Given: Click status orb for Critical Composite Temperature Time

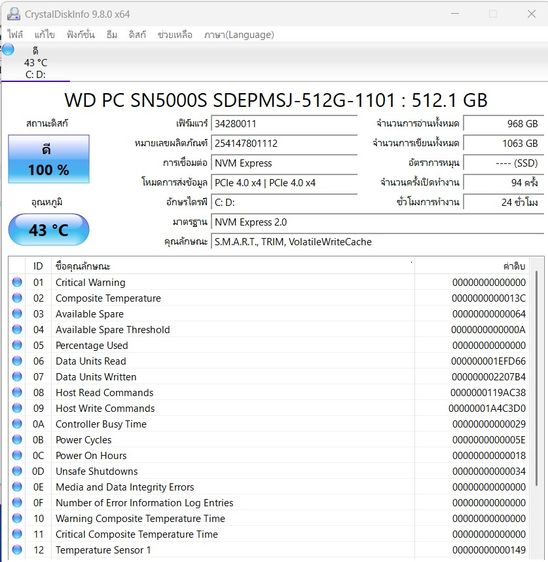Looking at the screenshot, I should point(17,534).
